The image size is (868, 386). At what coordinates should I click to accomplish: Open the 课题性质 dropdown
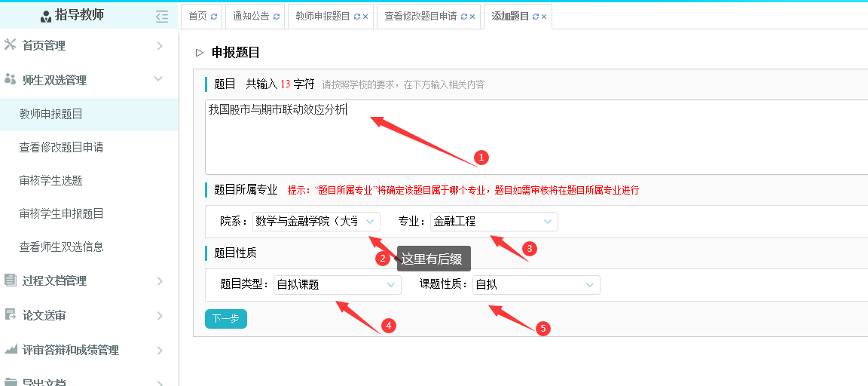pyautogui.click(x=536, y=285)
